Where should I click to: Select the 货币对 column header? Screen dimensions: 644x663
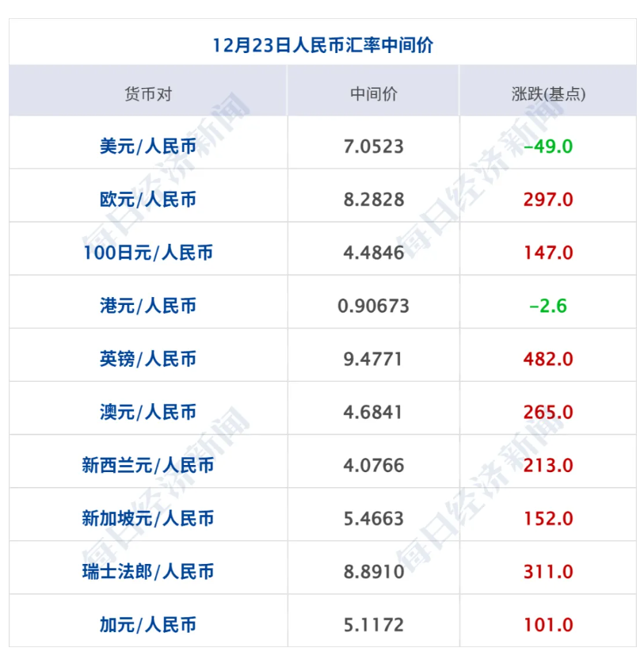click(147, 90)
